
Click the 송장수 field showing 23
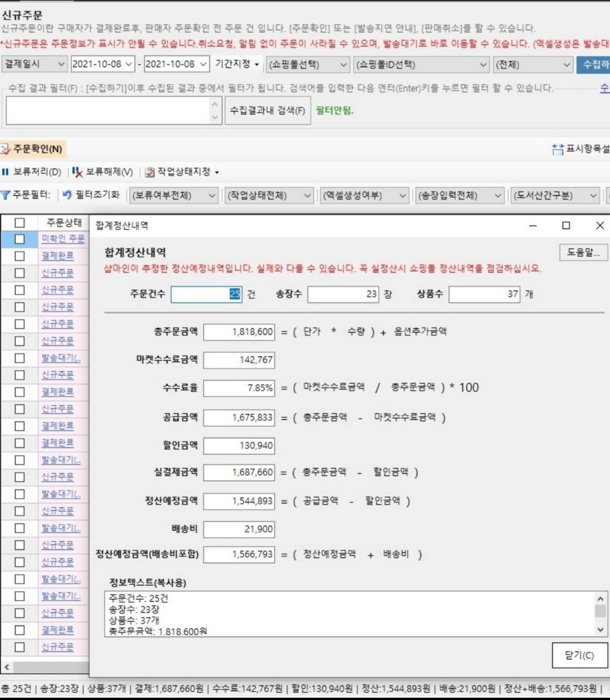click(x=343, y=294)
